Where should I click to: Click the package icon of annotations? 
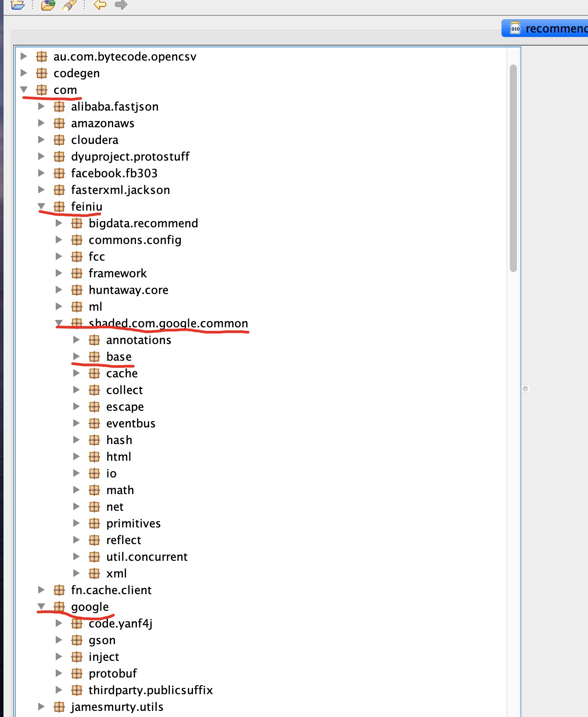pyautogui.click(x=94, y=340)
